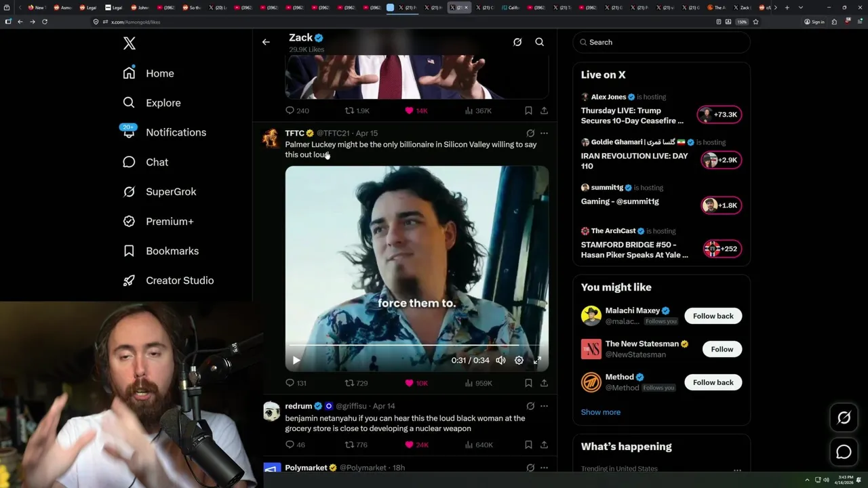Join IRAN REVOLUTION LIVE with +2.9K
Viewport: 868px width, 488px height.
click(x=721, y=160)
